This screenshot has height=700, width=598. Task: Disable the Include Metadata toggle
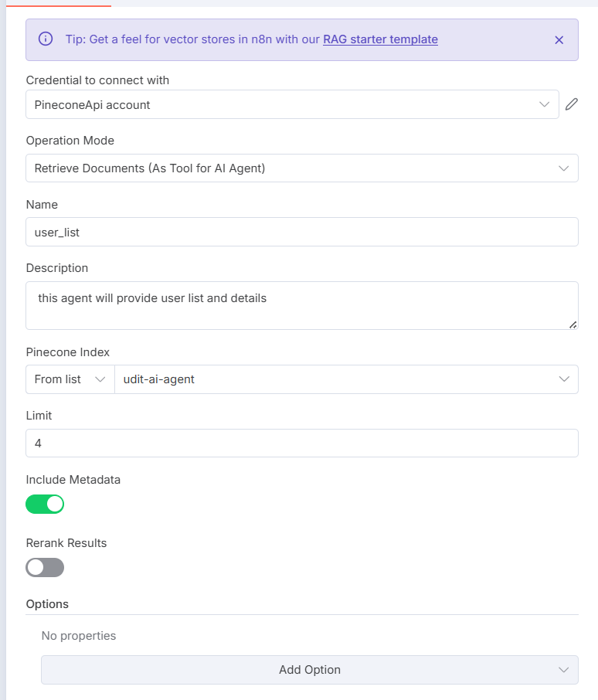tap(45, 505)
